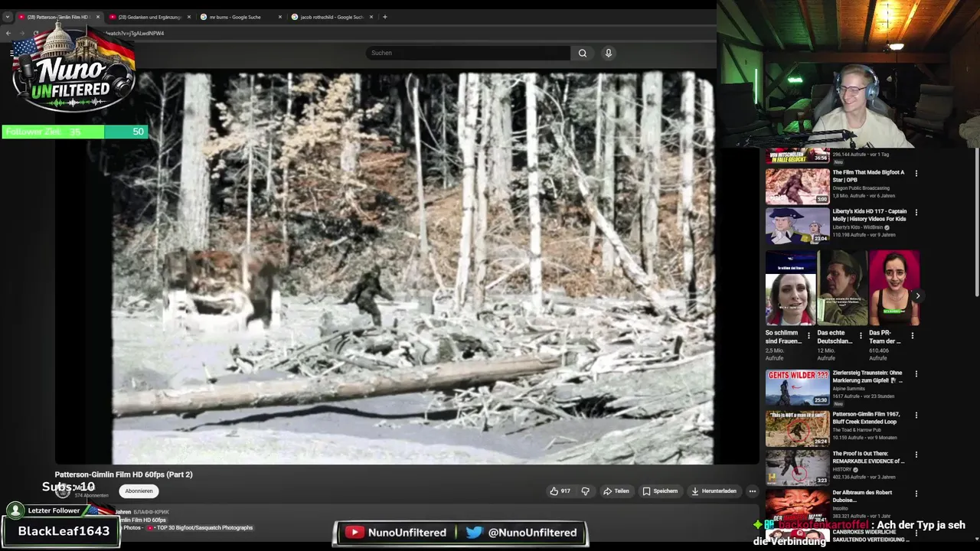Open the tab search dropdown chevron
The width and height of the screenshot is (980, 551).
click(7, 17)
